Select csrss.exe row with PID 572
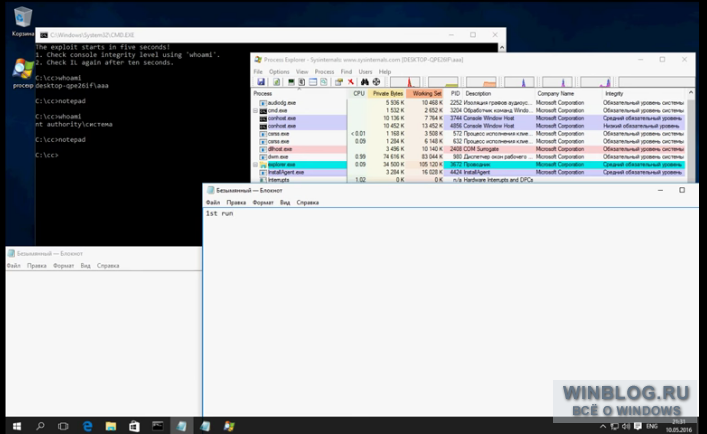This screenshot has width=707, height=434. [468, 133]
